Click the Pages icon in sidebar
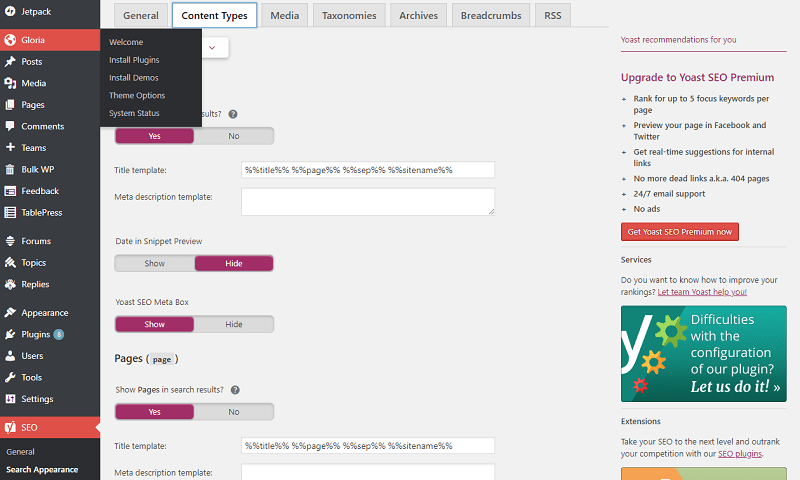Image resolution: width=800 pixels, height=480 pixels. pos(10,105)
